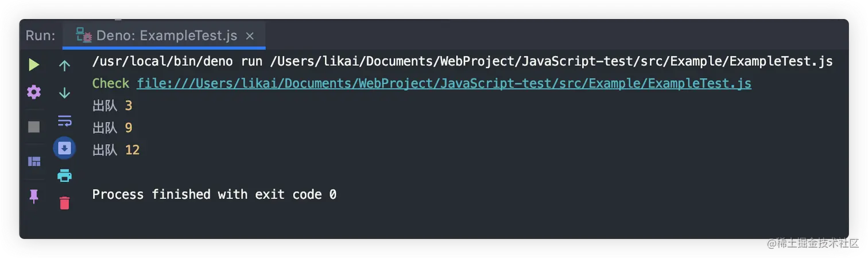The height and width of the screenshot is (258, 868).
Task: Print the console output
Action: [x=64, y=175]
